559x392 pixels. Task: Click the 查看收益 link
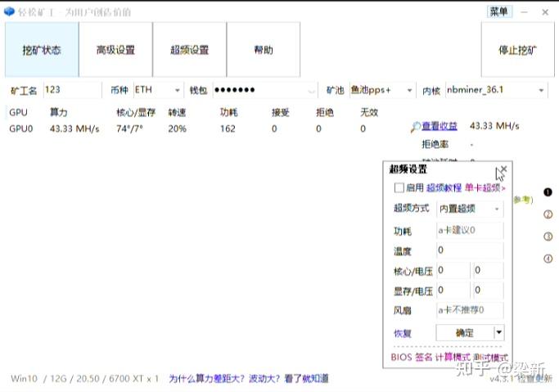coord(440,126)
